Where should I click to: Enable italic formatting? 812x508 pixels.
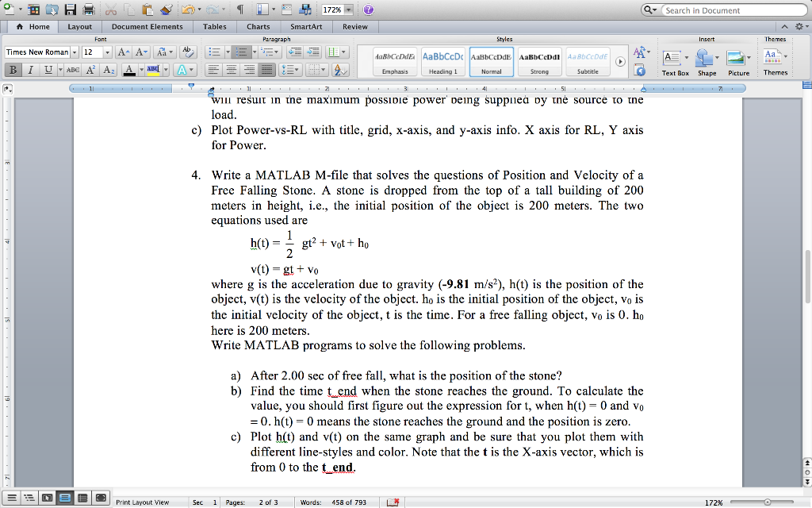coord(30,69)
